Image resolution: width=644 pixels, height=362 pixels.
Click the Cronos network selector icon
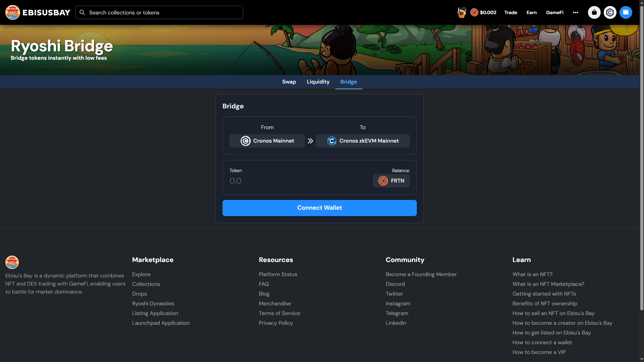[610, 12]
